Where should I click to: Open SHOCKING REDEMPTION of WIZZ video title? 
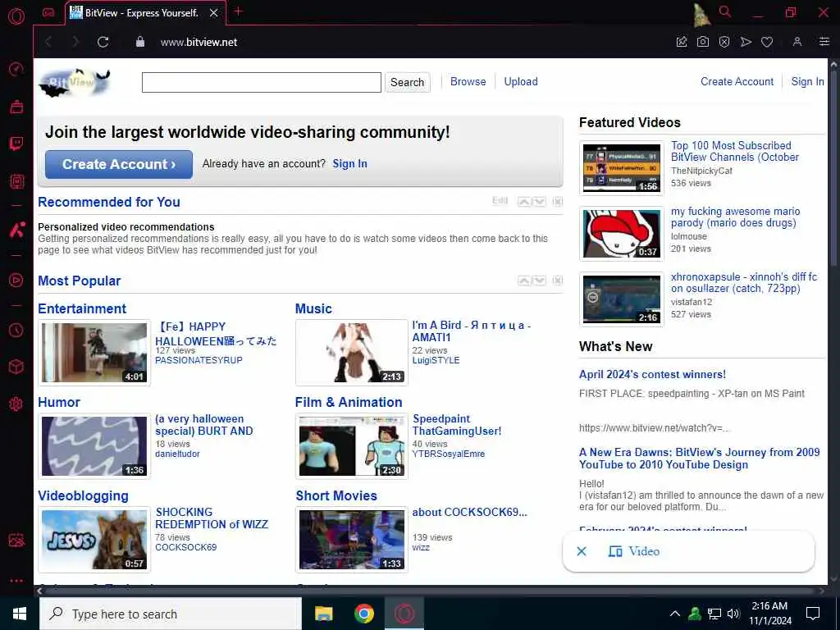pyautogui.click(x=212, y=518)
